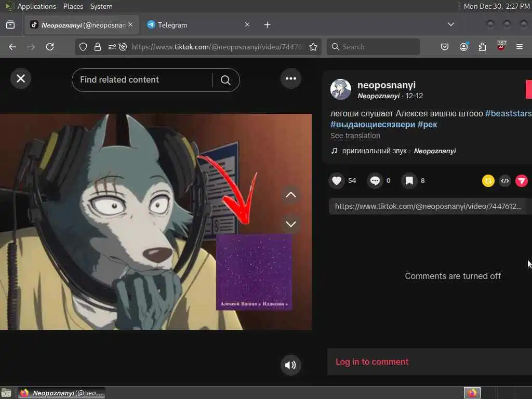Image resolution: width=532 pixels, height=399 pixels.
Task: Open the Firefox hamburger application menu
Action: click(x=520, y=47)
